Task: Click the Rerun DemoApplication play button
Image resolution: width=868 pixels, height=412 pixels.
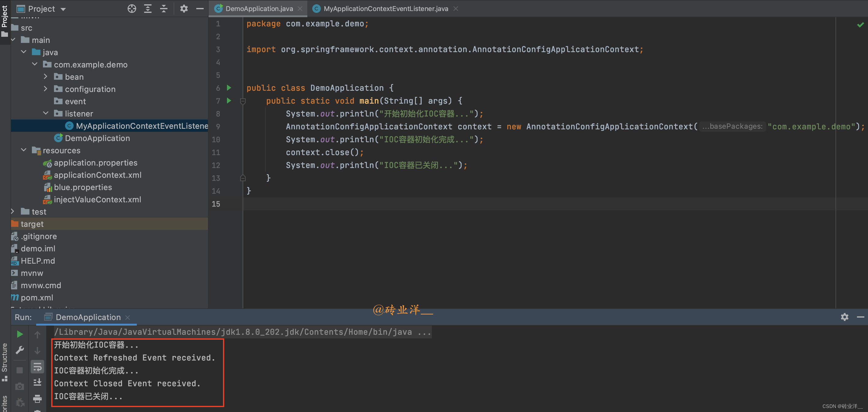Action: coord(20,334)
